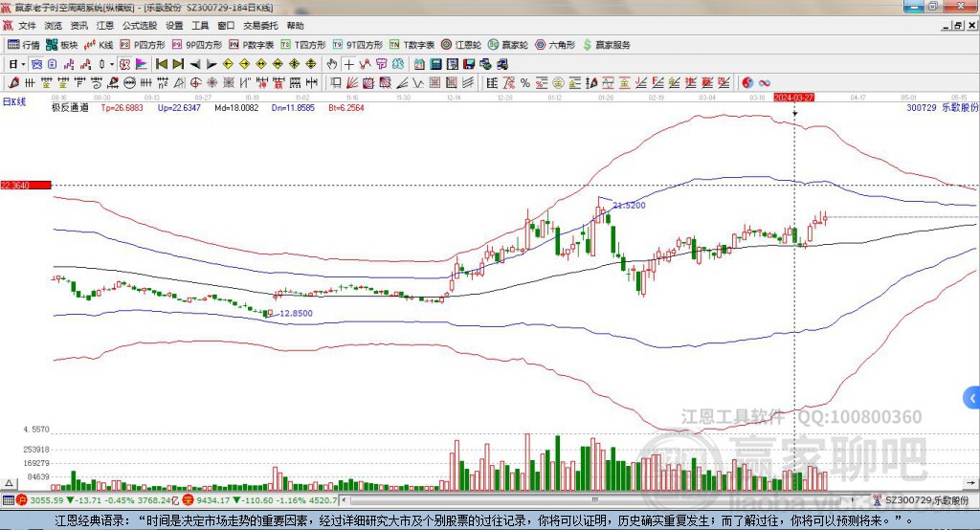The image size is (980, 530).
Task: Select the hand pan tool
Action: (331, 64)
